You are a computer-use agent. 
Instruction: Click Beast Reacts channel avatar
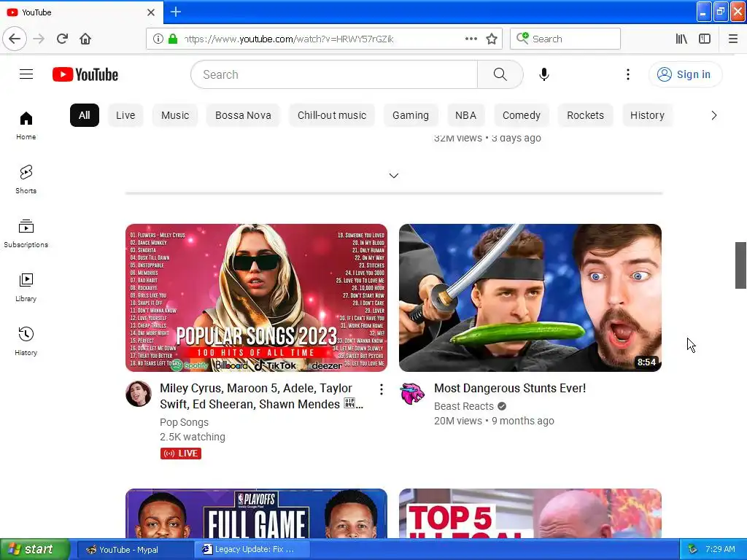pyautogui.click(x=412, y=393)
